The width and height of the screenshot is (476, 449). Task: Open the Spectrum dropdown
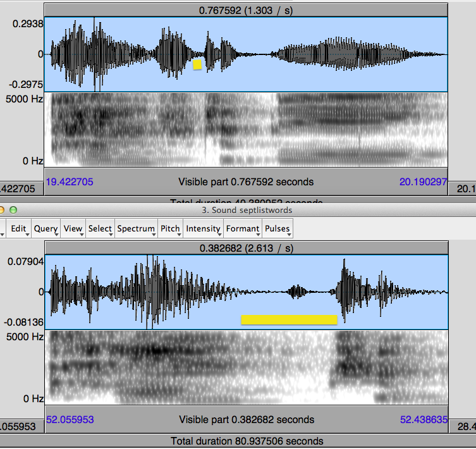pos(135,229)
